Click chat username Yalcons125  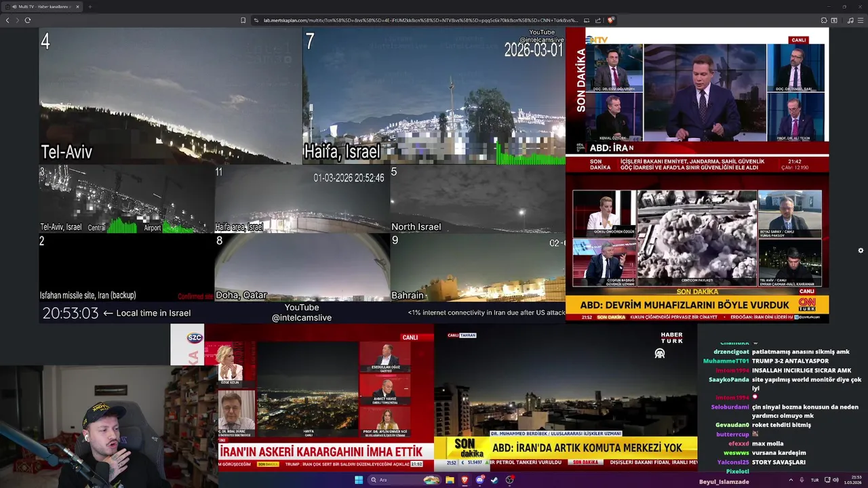tap(733, 462)
